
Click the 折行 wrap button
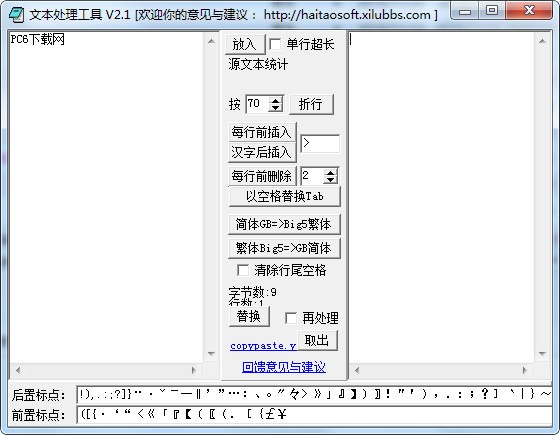point(311,104)
